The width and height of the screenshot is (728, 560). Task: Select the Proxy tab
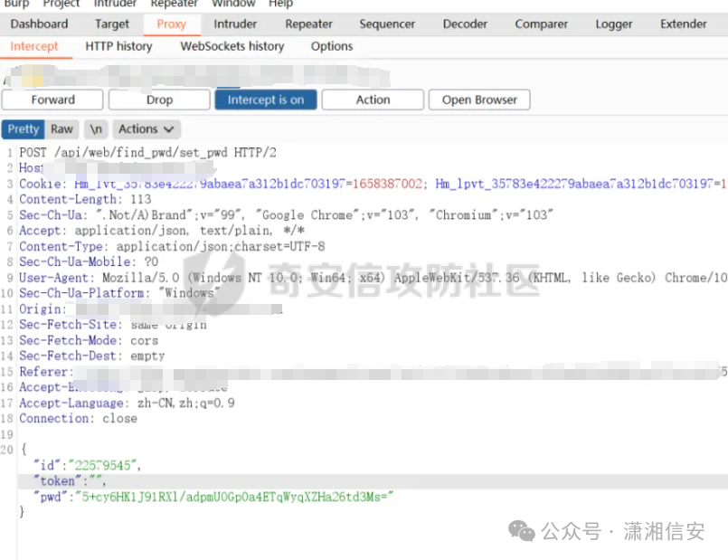[x=171, y=24]
